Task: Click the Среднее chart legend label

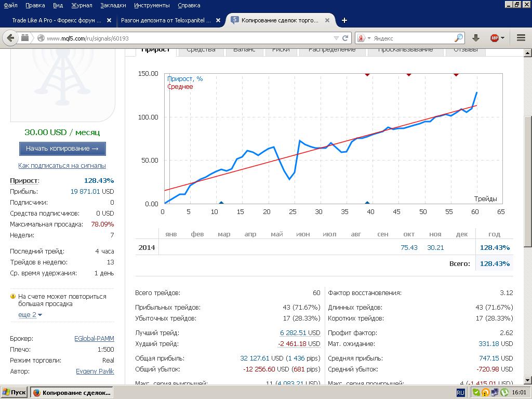Action: 180,87
